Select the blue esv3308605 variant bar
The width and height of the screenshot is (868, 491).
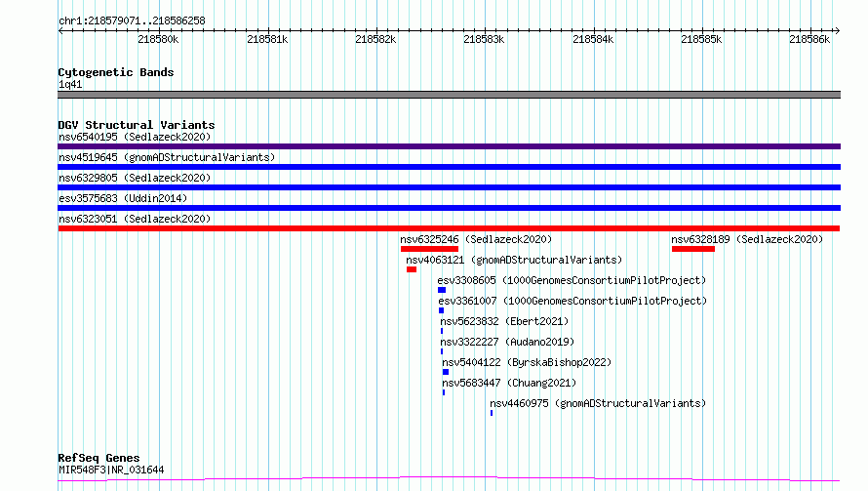(x=442, y=290)
